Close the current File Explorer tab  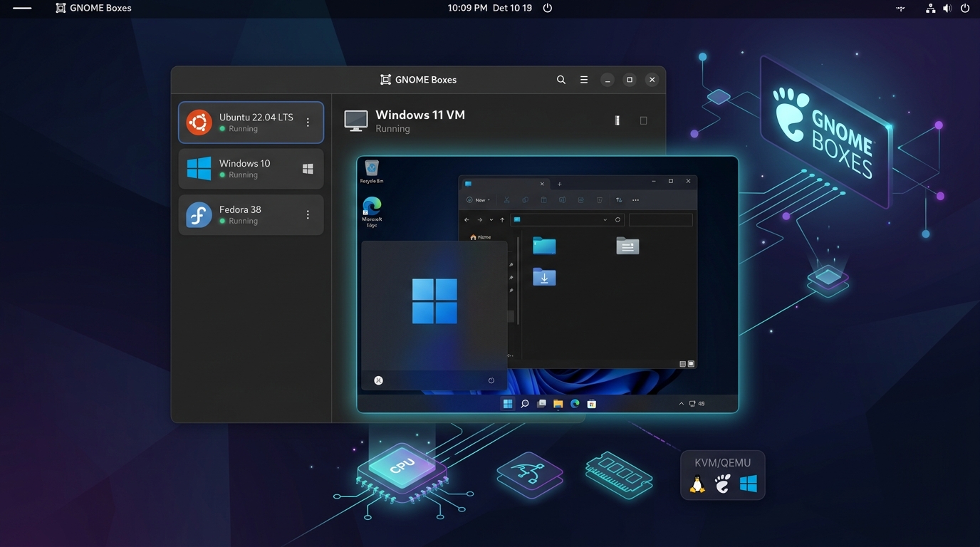[543, 184]
